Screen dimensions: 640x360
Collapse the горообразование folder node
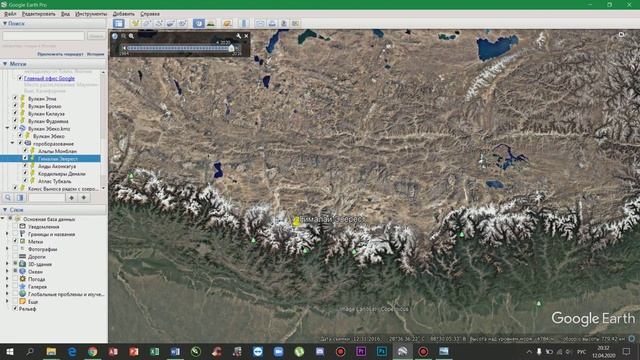coord(12,143)
